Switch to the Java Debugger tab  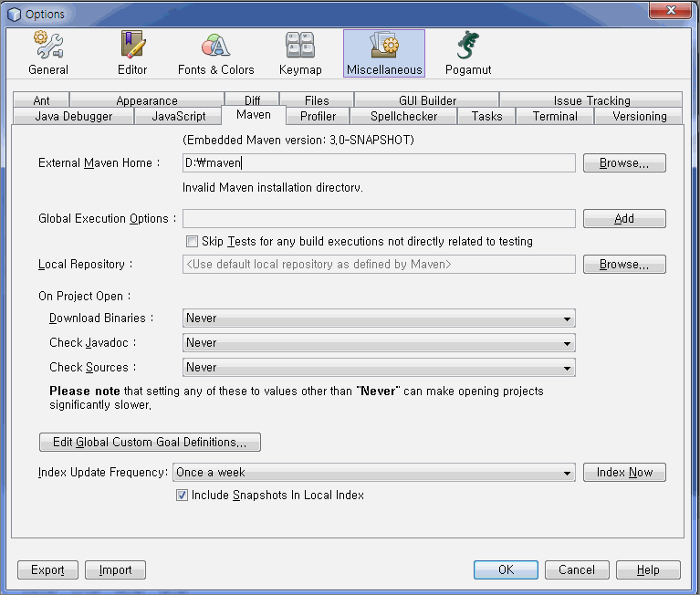point(74,116)
